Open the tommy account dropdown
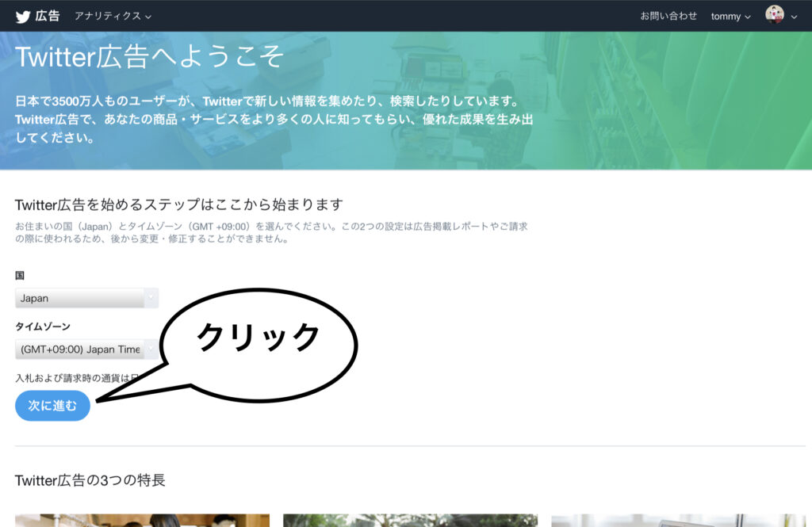812x527 pixels. [730, 17]
